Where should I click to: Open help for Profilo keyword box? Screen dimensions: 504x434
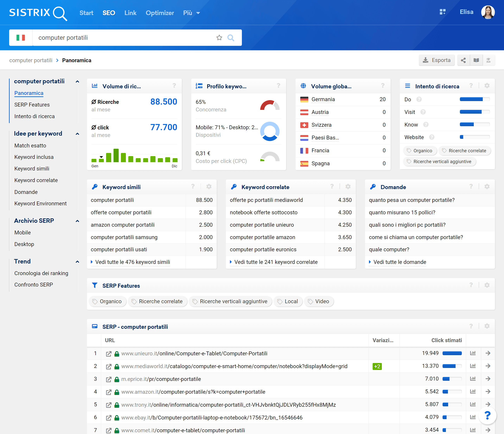coord(279,86)
